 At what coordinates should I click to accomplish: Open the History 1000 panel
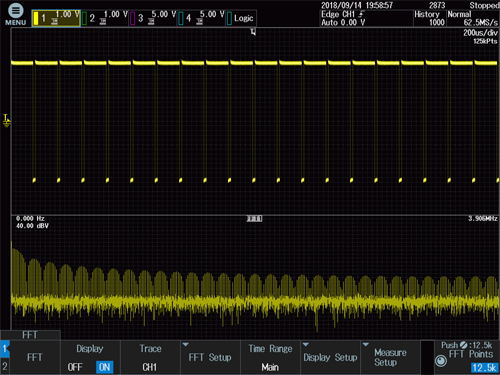(429, 18)
